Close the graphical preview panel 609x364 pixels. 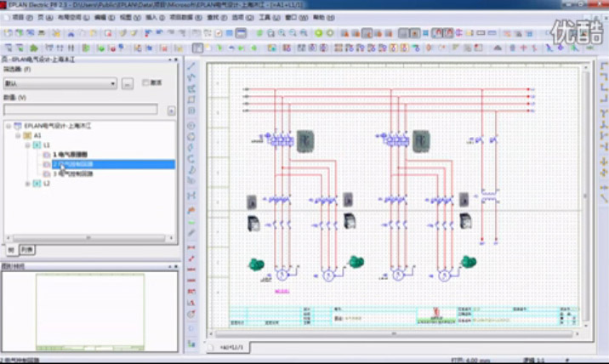click(x=176, y=266)
